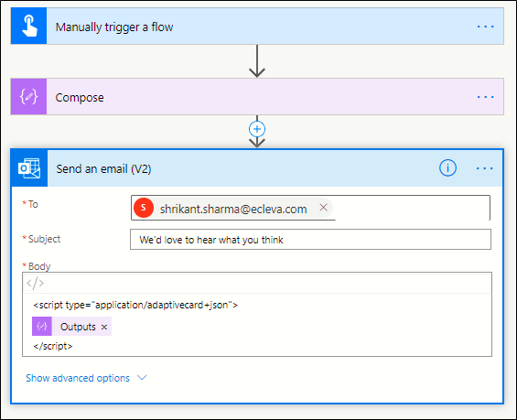
Task: Expand advanced options with the chevron
Action: 142,378
